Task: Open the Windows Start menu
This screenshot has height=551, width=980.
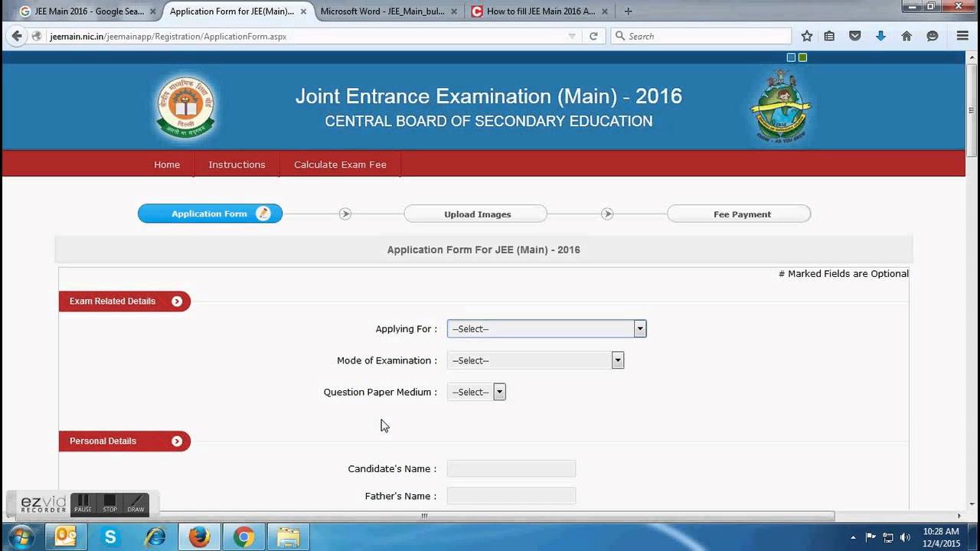Action: coord(20,537)
